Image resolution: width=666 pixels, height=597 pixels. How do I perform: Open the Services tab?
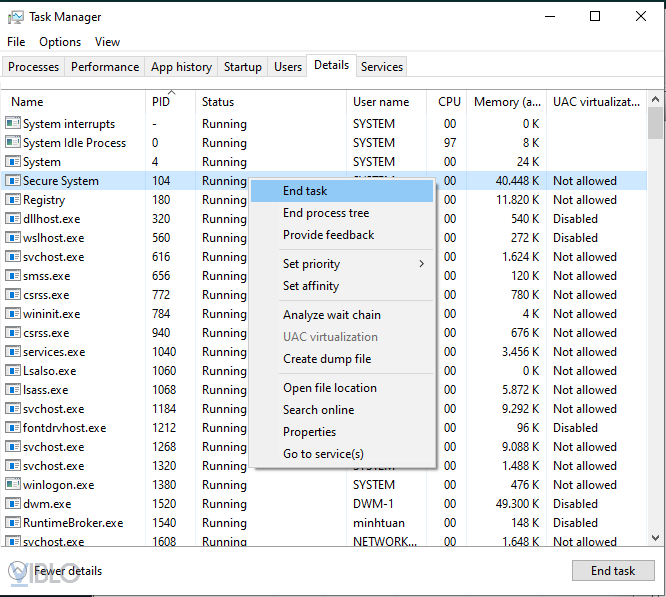[x=382, y=67]
